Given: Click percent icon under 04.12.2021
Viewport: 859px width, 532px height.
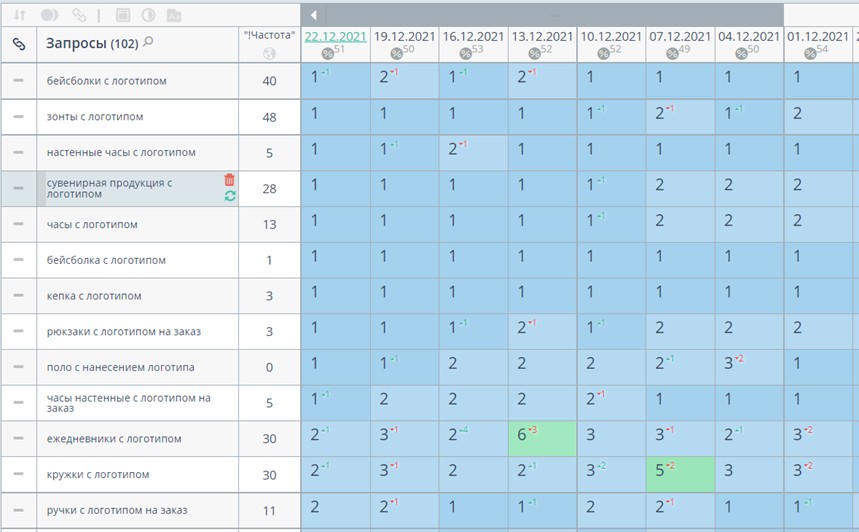Looking at the screenshot, I should [741, 53].
